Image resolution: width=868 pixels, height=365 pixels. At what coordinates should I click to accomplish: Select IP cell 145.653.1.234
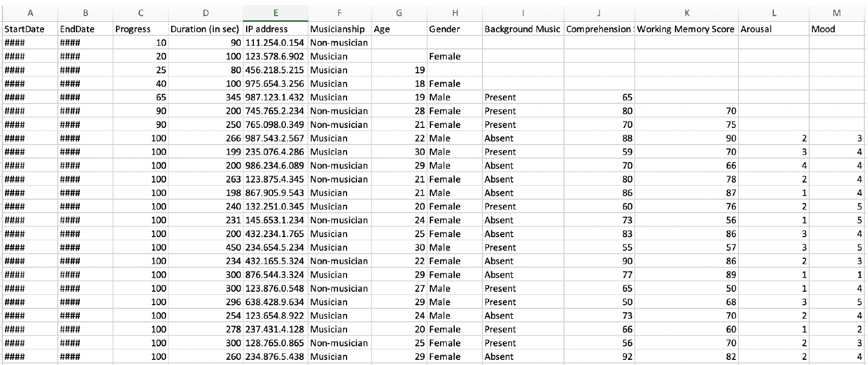pyautogui.click(x=276, y=220)
